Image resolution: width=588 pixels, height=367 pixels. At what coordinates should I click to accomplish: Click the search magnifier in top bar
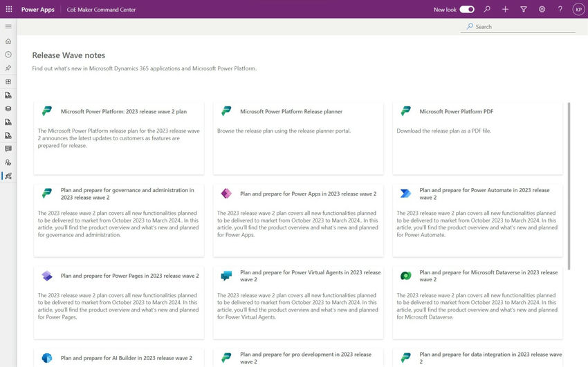pos(487,9)
